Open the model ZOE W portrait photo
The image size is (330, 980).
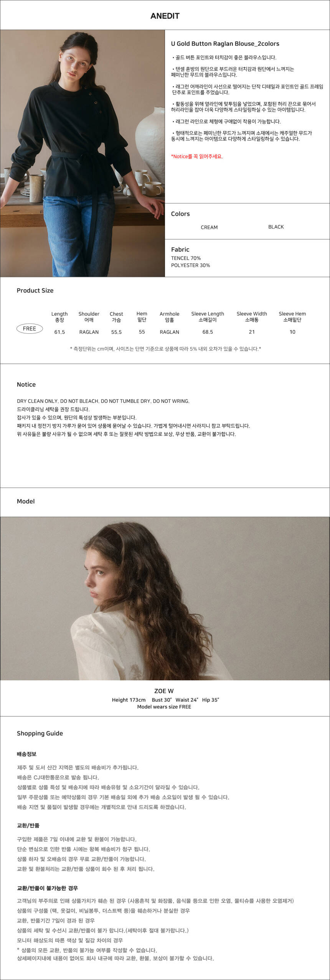click(x=165, y=599)
